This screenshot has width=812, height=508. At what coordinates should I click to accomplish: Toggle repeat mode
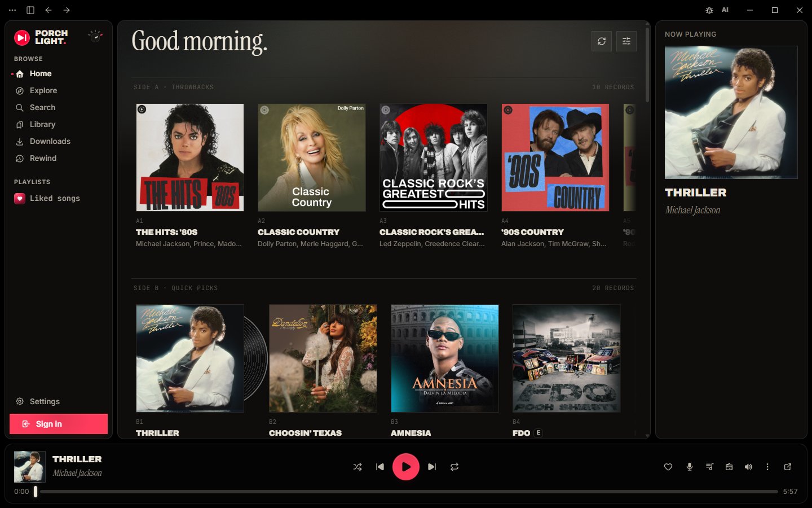454,467
